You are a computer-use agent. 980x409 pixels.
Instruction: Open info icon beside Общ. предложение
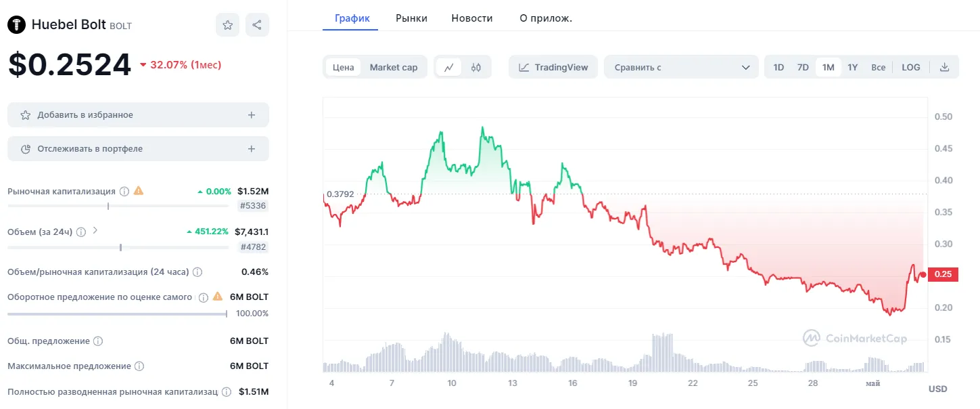98,341
